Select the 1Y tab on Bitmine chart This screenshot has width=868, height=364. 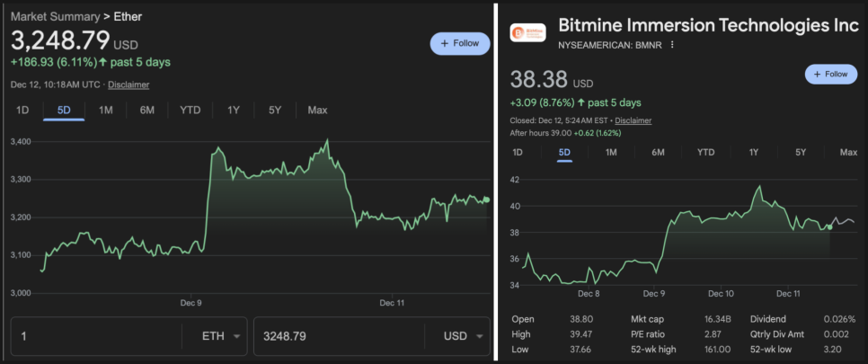(x=753, y=152)
